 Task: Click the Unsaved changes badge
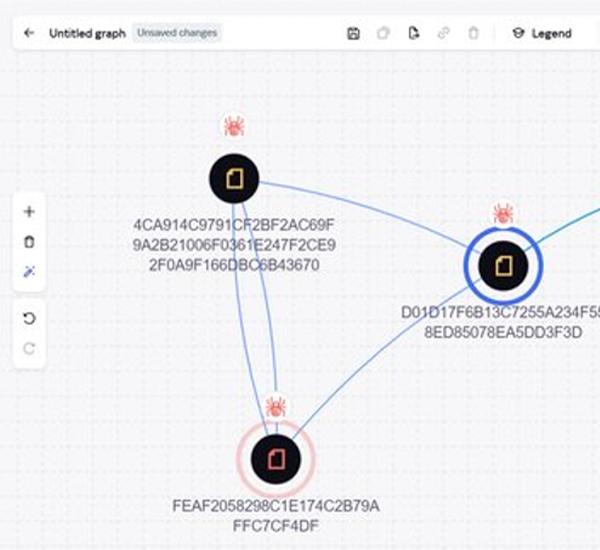coord(177,33)
